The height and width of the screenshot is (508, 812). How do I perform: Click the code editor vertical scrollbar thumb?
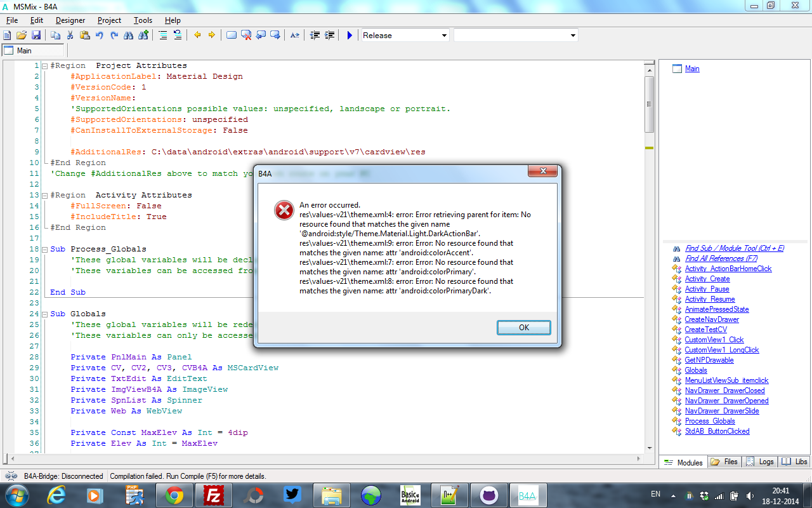pos(649,104)
